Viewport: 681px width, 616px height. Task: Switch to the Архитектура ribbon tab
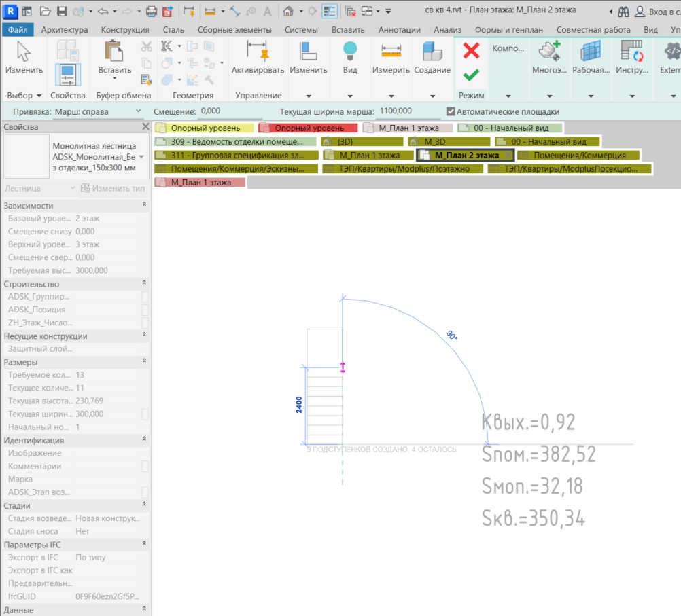coord(65,29)
